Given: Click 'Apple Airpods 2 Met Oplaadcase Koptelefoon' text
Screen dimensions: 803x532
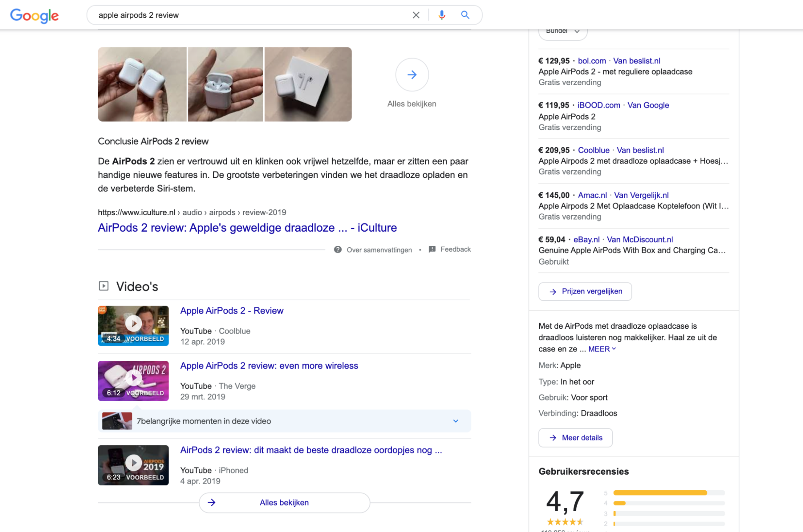Looking at the screenshot, I should tap(633, 206).
